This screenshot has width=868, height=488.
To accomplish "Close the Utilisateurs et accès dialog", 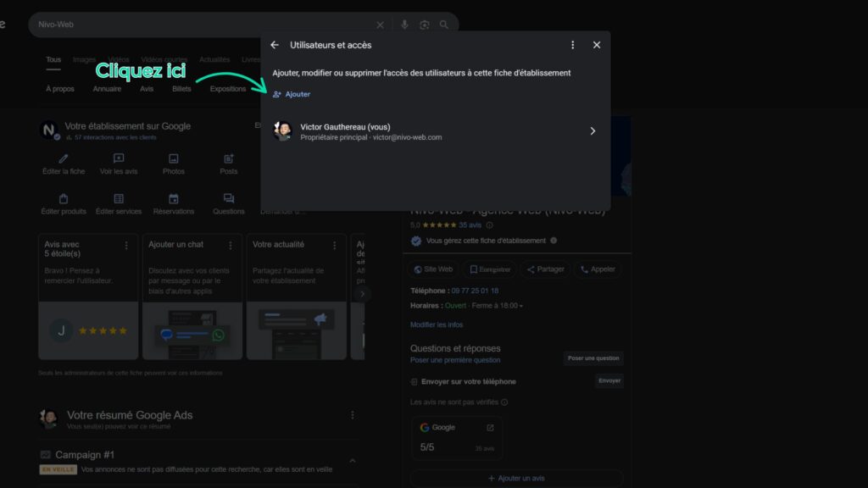I will point(596,45).
